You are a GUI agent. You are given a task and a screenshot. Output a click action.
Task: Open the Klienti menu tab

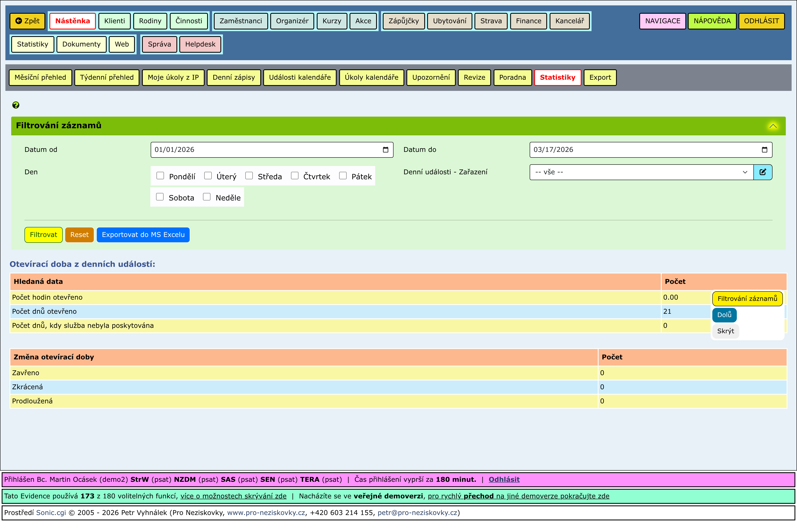click(114, 21)
